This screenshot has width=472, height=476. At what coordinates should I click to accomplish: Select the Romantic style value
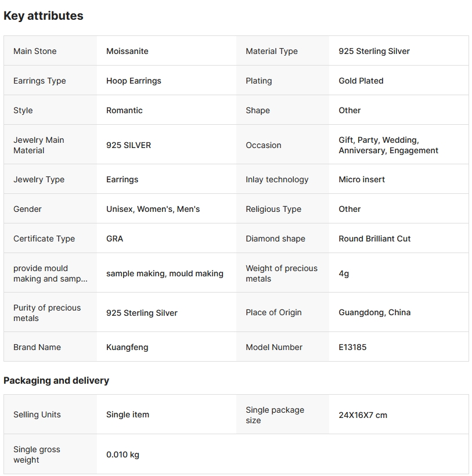[x=124, y=110]
